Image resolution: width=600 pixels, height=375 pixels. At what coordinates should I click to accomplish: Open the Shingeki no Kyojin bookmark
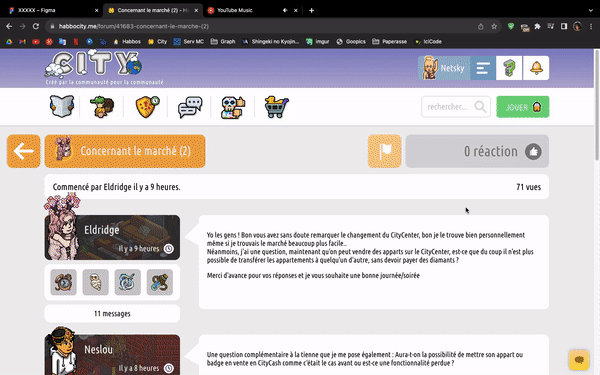pyautogui.click(x=271, y=42)
